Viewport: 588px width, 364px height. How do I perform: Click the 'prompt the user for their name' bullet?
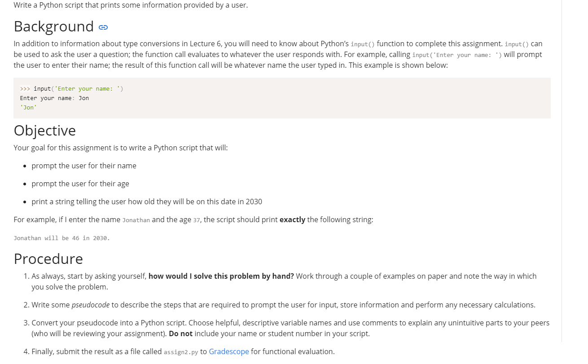84,166
